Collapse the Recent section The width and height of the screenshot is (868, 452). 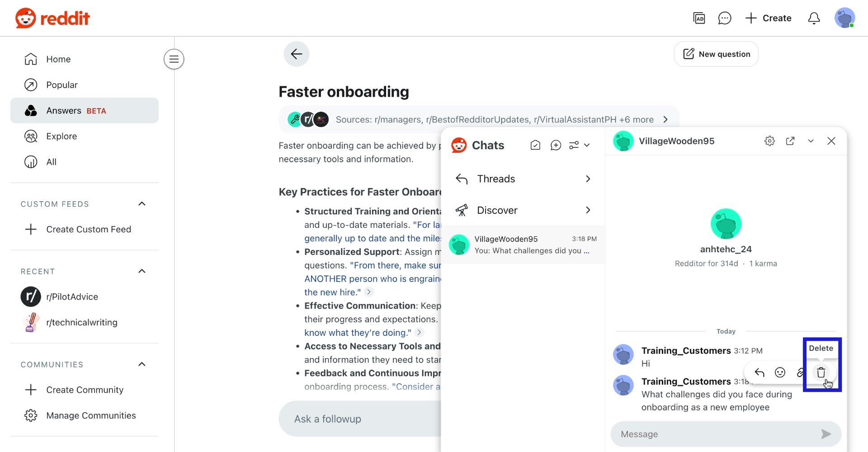tap(142, 271)
